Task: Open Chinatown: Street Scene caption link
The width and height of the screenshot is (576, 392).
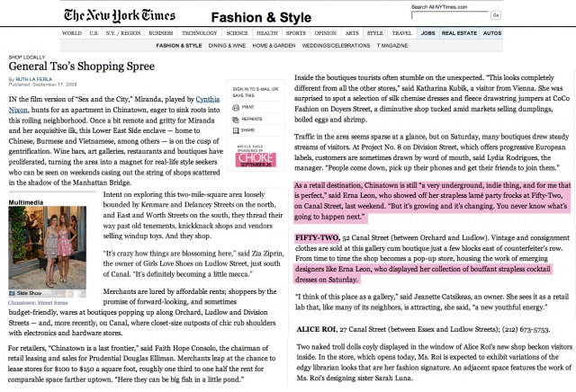Action: coord(38,303)
